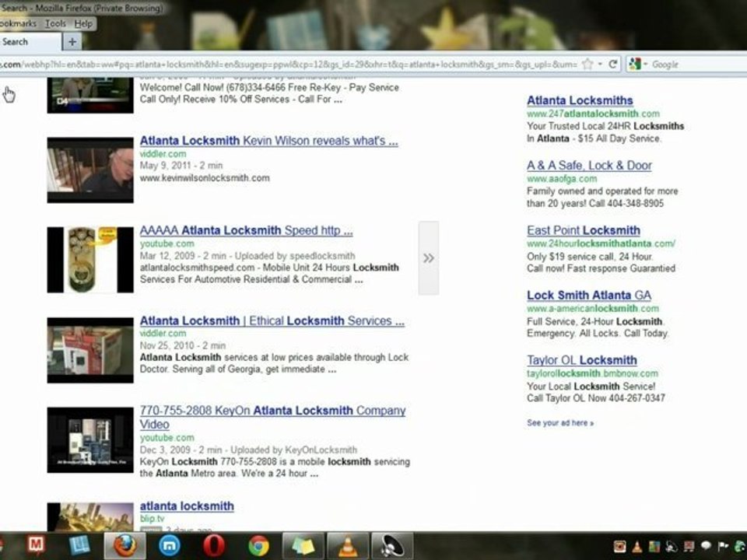
Task: Click the viddler.com source under Kevin Wilson result
Action: (163, 154)
